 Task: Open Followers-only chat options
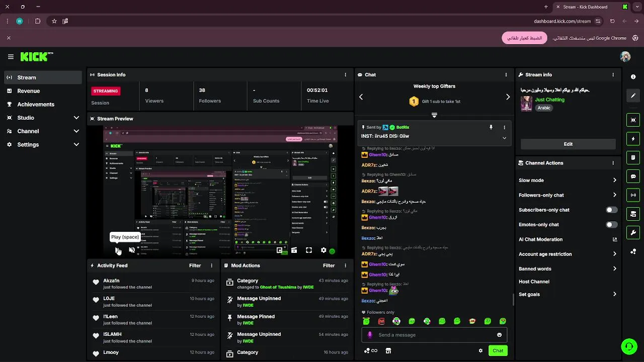568,195
